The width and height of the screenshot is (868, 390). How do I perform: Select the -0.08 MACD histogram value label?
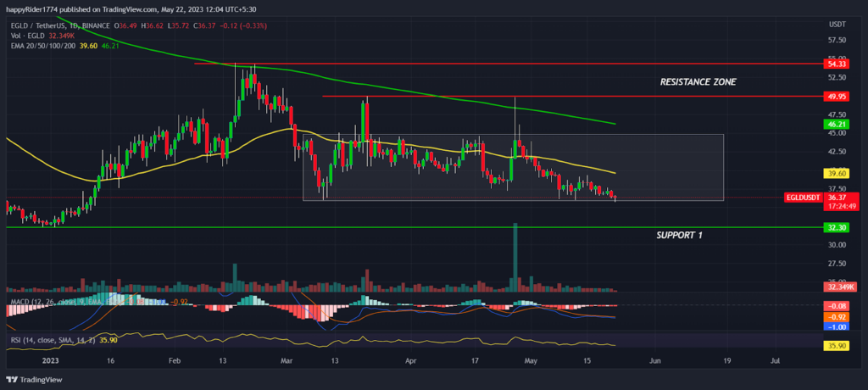tap(836, 306)
